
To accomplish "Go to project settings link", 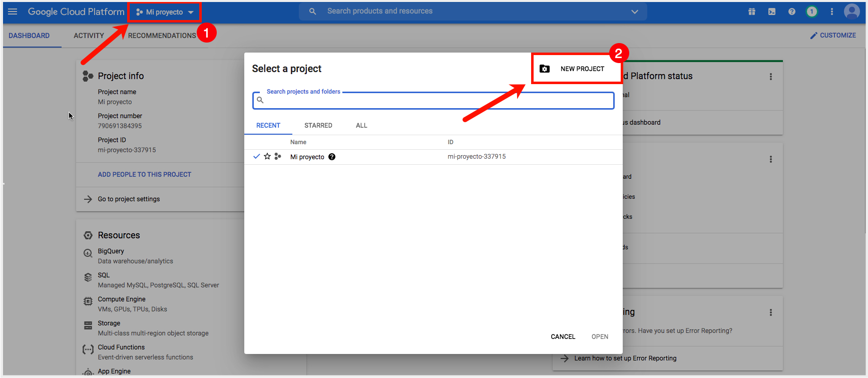I will pos(129,199).
